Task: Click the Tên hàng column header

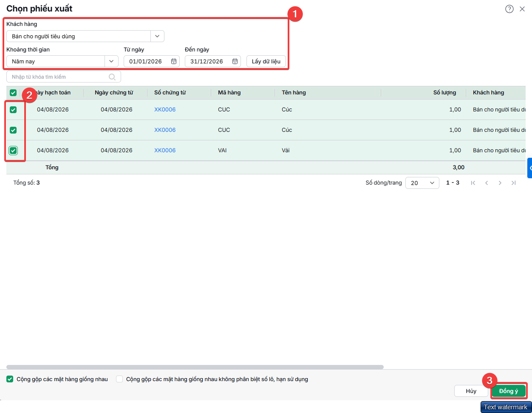Action: pos(294,93)
